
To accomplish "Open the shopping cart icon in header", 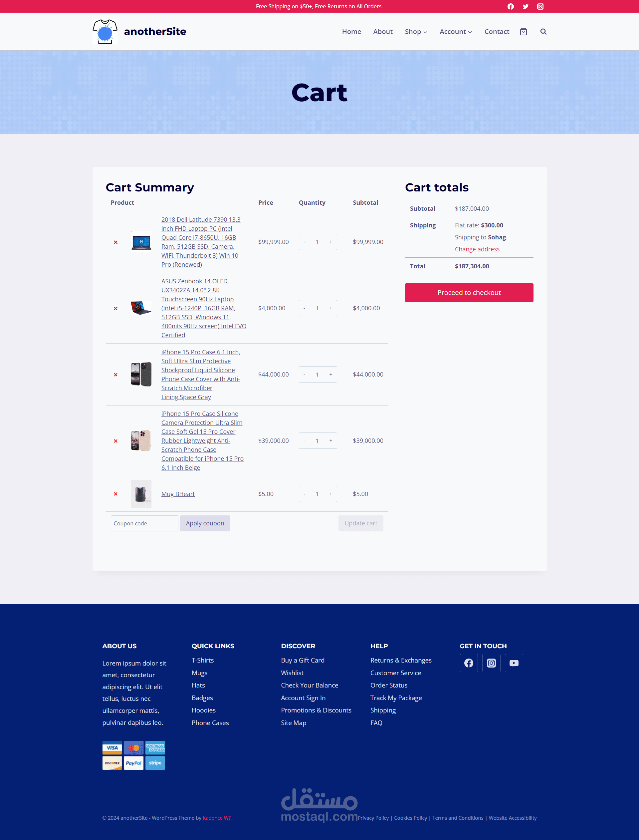I will pyautogui.click(x=524, y=32).
